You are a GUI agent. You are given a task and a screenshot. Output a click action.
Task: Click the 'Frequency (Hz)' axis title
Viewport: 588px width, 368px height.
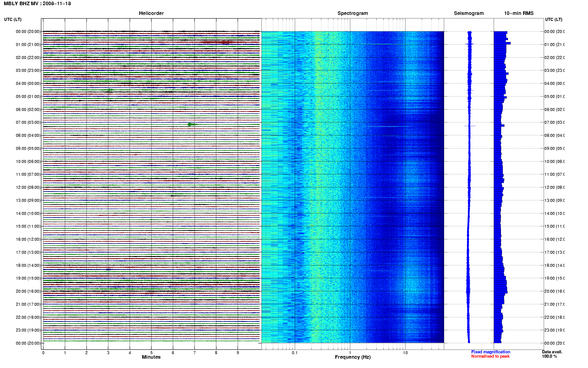[353, 357]
